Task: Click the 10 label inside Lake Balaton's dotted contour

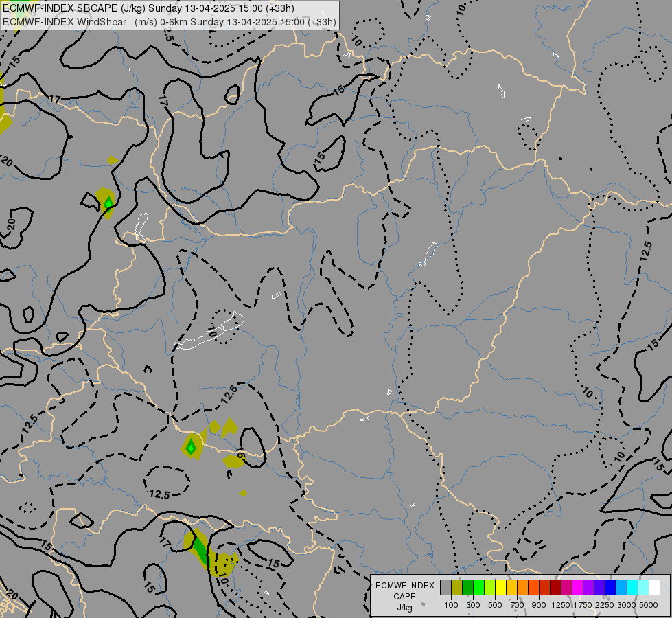Action: coord(211,332)
